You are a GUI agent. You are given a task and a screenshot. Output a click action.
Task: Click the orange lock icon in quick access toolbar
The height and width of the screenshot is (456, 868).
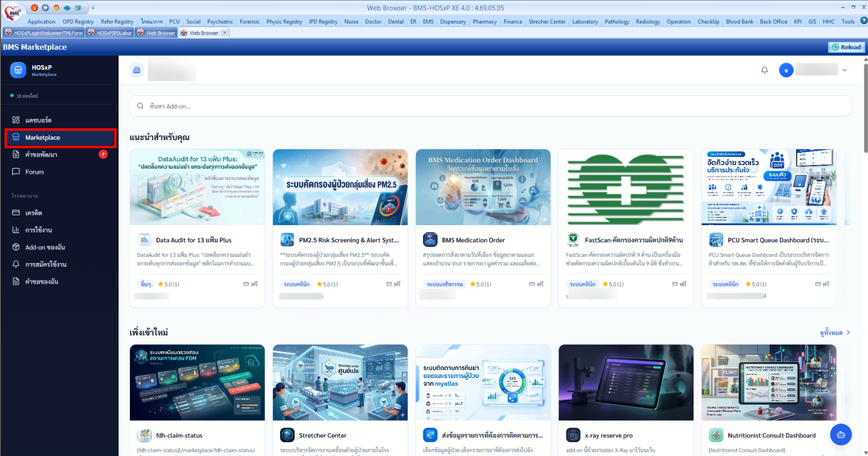coord(34,8)
